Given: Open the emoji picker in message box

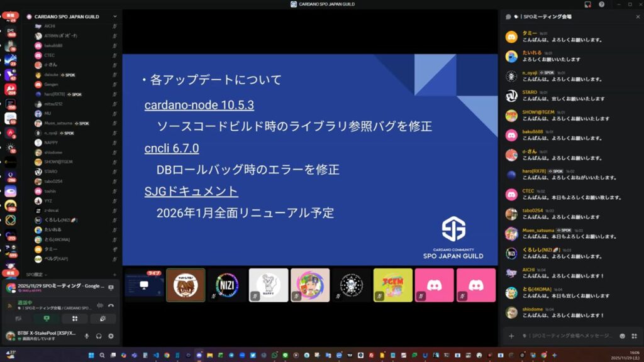Looking at the screenshot, I should pyautogui.click(x=622, y=336).
